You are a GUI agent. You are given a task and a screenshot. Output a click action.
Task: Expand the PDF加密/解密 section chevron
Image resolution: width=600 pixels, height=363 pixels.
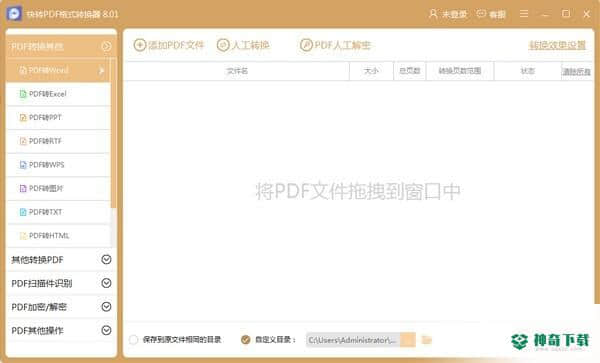tap(106, 307)
